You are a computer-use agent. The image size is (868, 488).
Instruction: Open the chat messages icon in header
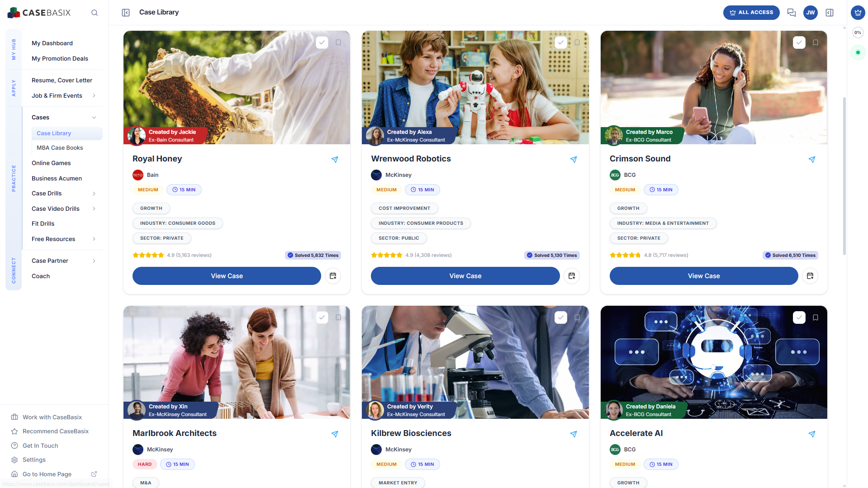coord(792,13)
